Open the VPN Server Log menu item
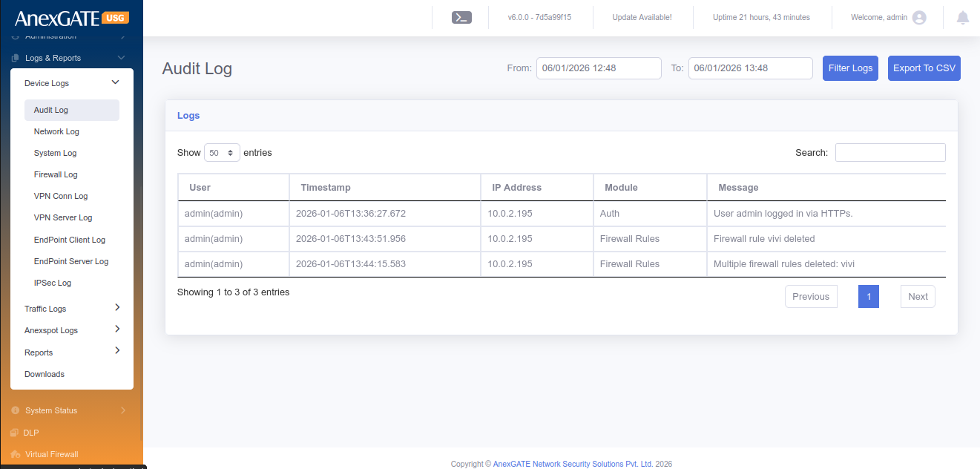Viewport: 980px width, 469px height. coord(63,217)
